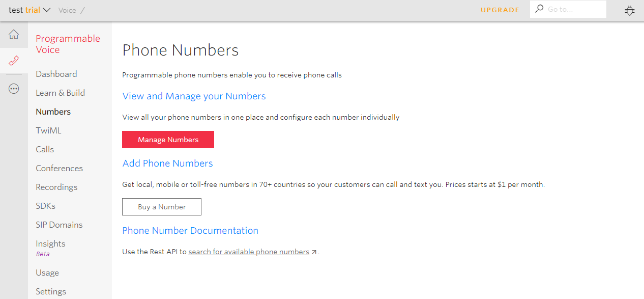Image resolution: width=644 pixels, height=299 pixels.
Task: Click the Go to search field
Action: coord(574,9)
